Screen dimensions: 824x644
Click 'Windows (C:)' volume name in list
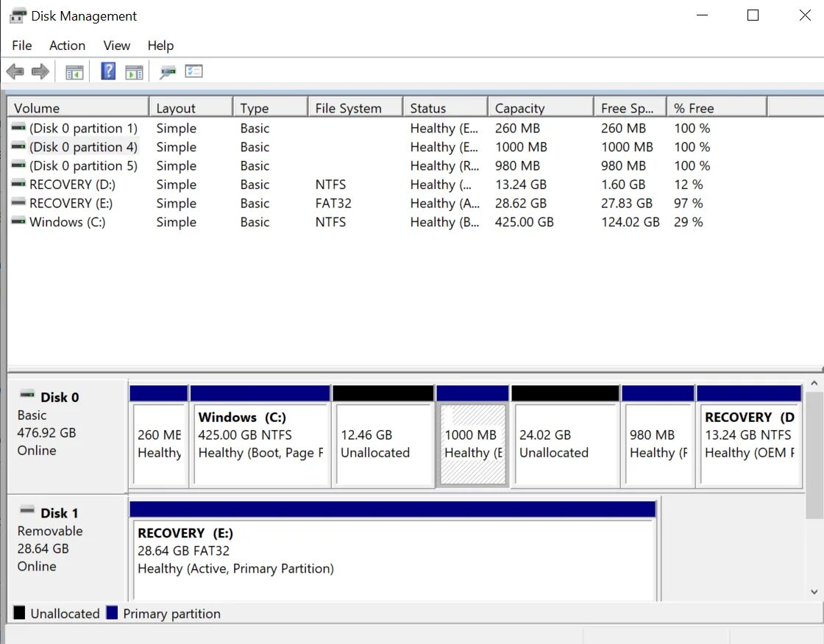click(x=67, y=222)
